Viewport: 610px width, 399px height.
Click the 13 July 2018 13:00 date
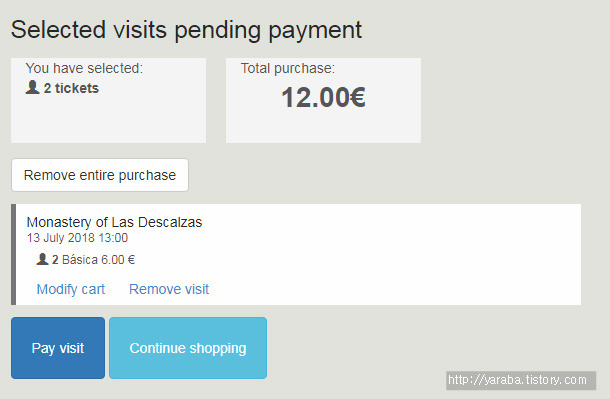click(77, 238)
